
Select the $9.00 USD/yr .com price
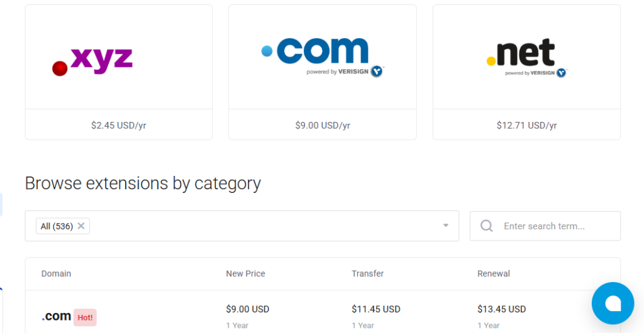[323, 125]
